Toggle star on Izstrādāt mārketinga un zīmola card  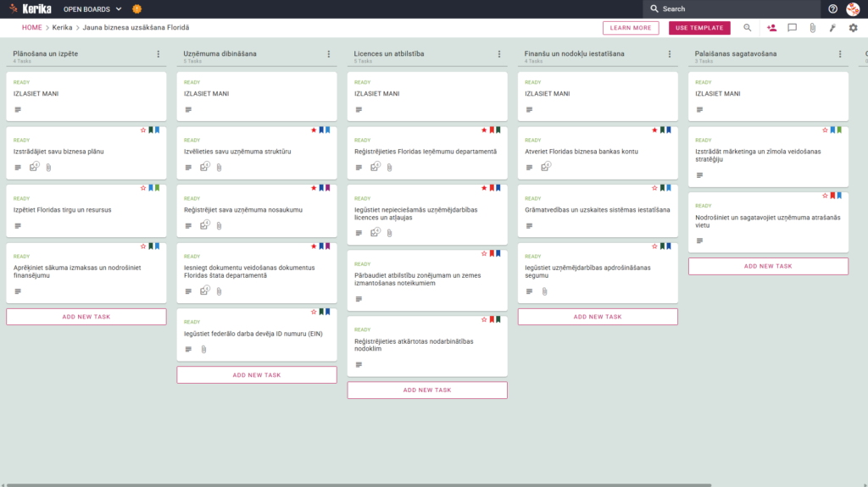(x=826, y=130)
